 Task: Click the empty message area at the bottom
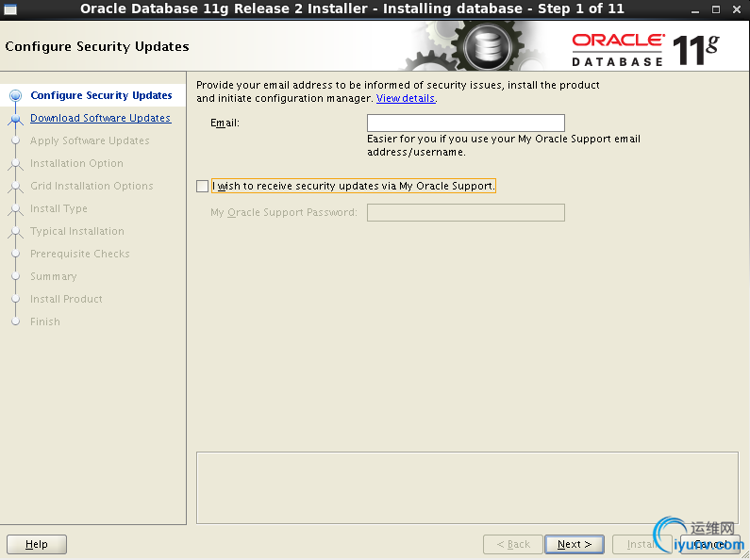[467, 487]
